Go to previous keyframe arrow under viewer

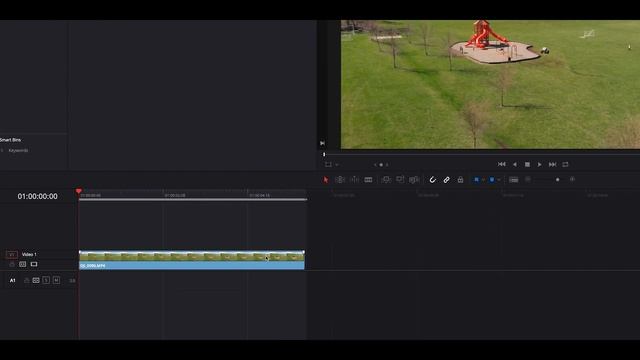(x=375, y=165)
